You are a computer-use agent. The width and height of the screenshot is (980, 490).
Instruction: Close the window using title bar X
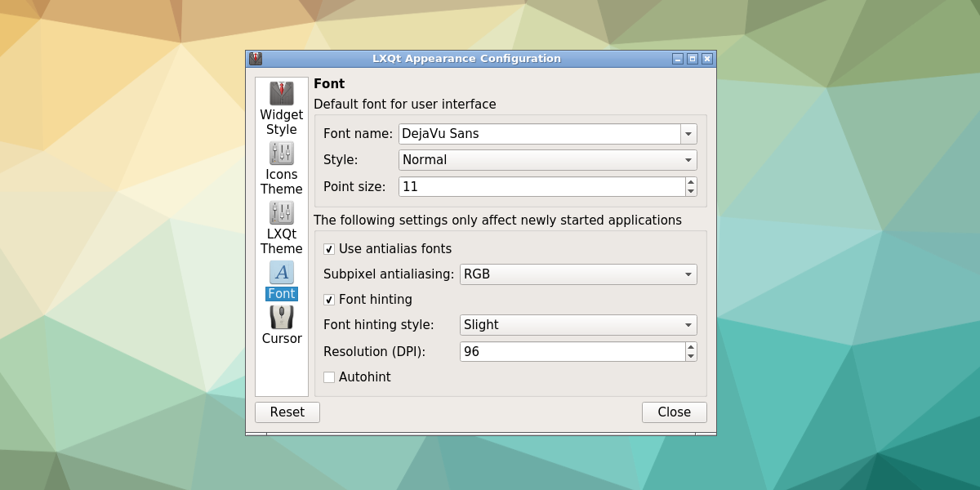(x=707, y=59)
